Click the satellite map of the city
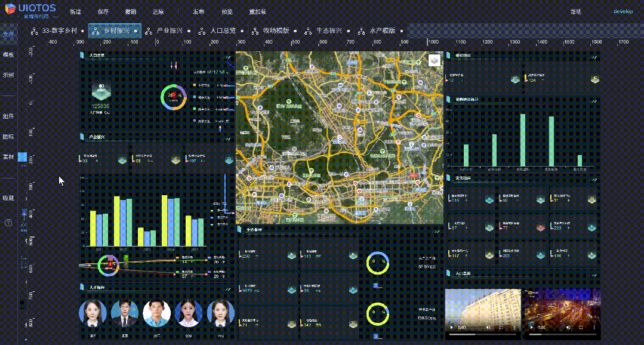This screenshot has height=345, width=644. pyautogui.click(x=340, y=138)
